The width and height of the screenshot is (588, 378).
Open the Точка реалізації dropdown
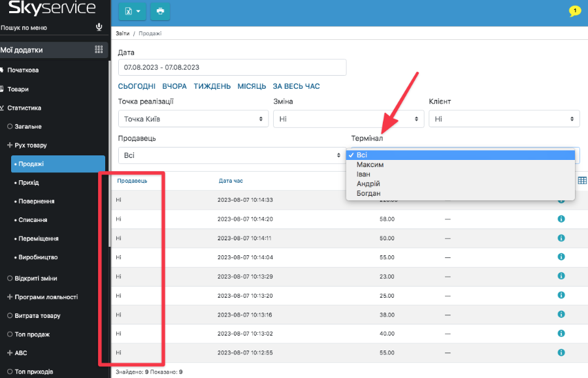pos(193,119)
